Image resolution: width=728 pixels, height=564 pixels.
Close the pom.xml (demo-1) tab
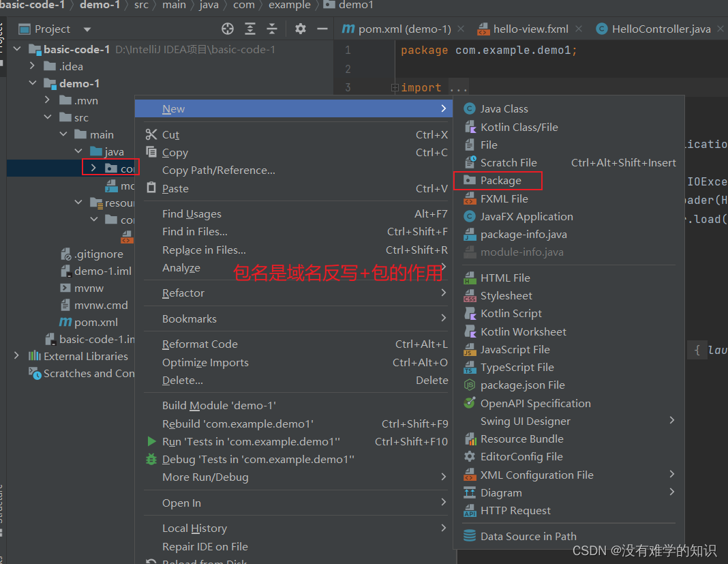(x=461, y=29)
